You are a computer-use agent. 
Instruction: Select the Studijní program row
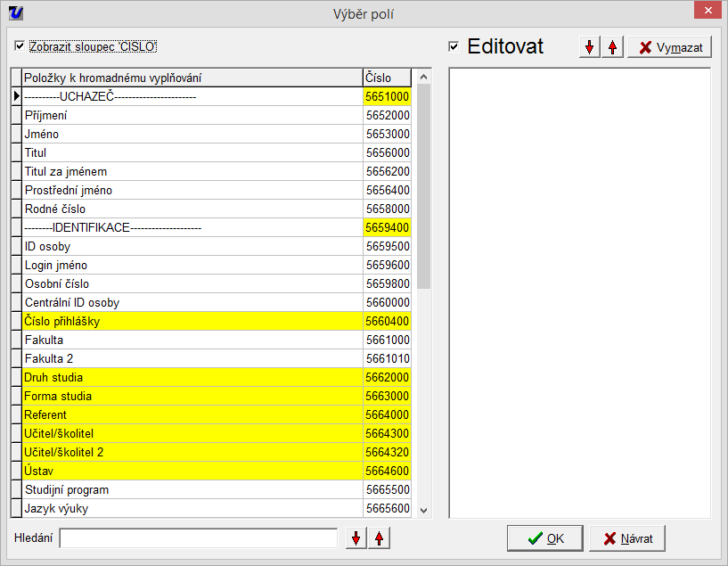click(x=192, y=489)
